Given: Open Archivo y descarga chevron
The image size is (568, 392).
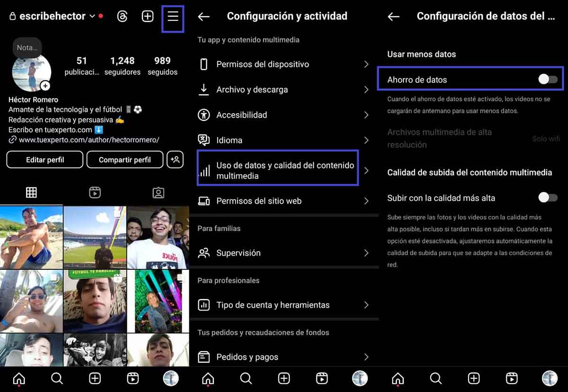Looking at the screenshot, I should [366, 89].
